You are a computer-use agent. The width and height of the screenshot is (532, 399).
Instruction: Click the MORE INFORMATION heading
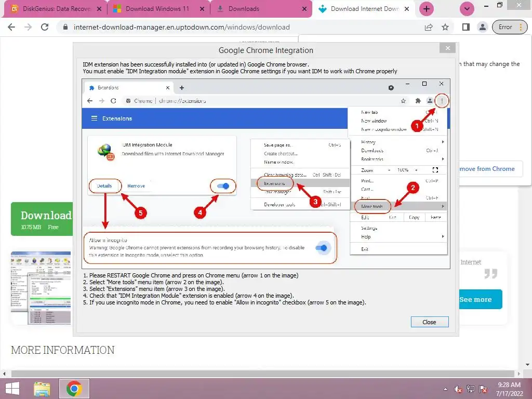coord(63,350)
